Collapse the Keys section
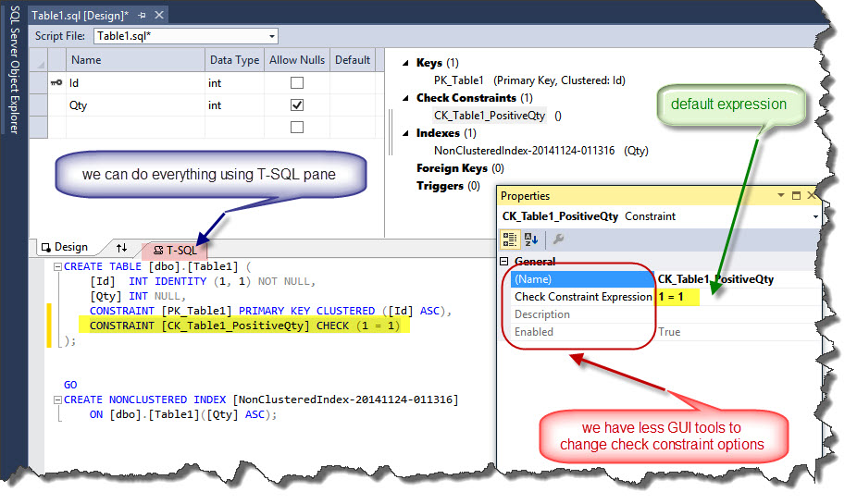Image resolution: width=857 pixels, height=504 pixels. point(405,63)
